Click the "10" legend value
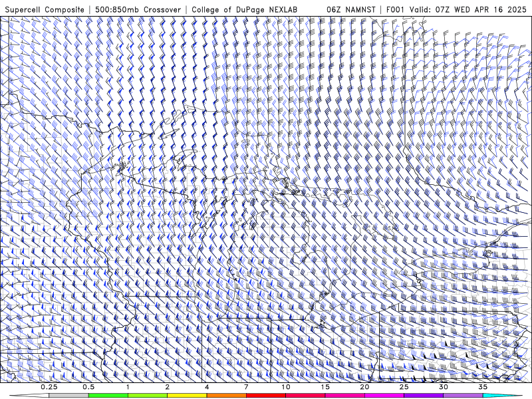This screenshot has height=399, width=532. tap(286, 387)
